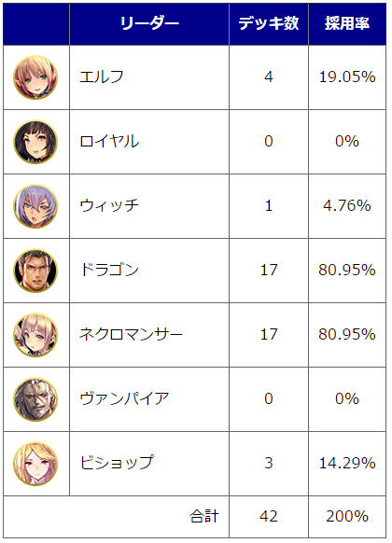The height and width of the screenshot is (543, 392).
Task: Click the デッキ数 column header
Action: tap(269, 24)
